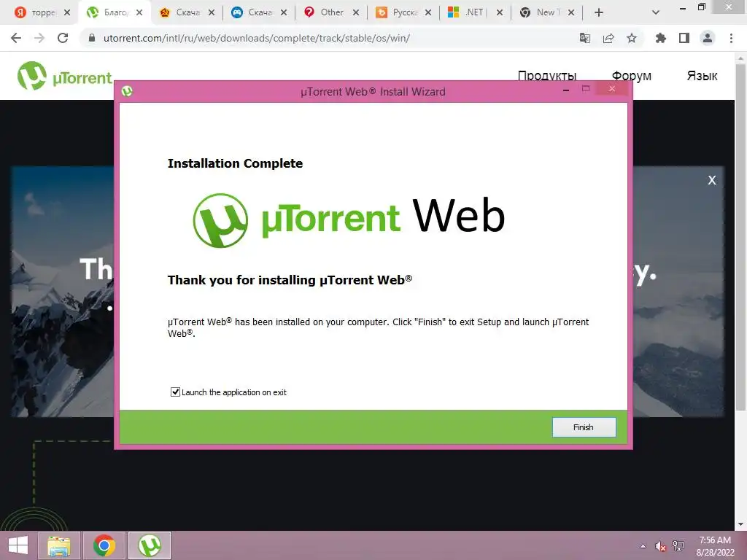Open the Chrome profile avatar

pos(708,38)
